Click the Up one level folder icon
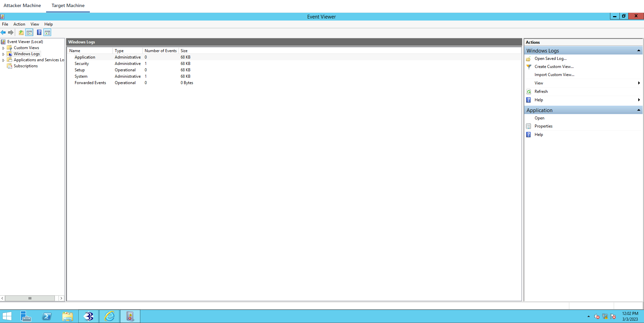This screenshot has width=644, height=323. [x=21, y=33]
